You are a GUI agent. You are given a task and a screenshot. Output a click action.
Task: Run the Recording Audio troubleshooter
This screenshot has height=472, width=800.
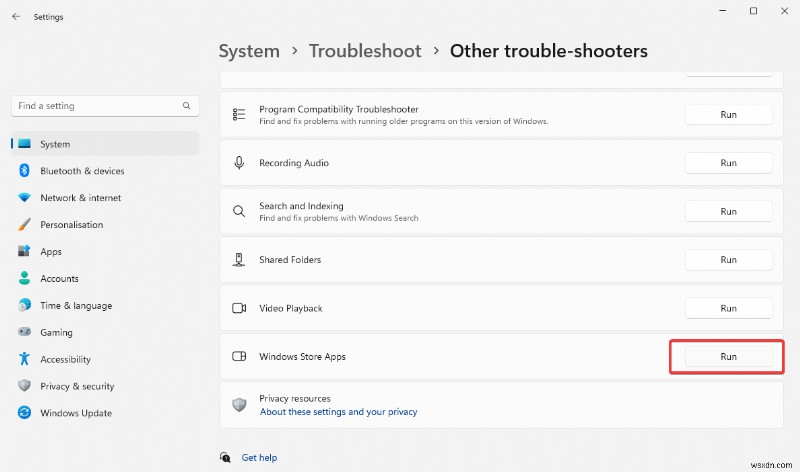point(729,163)
